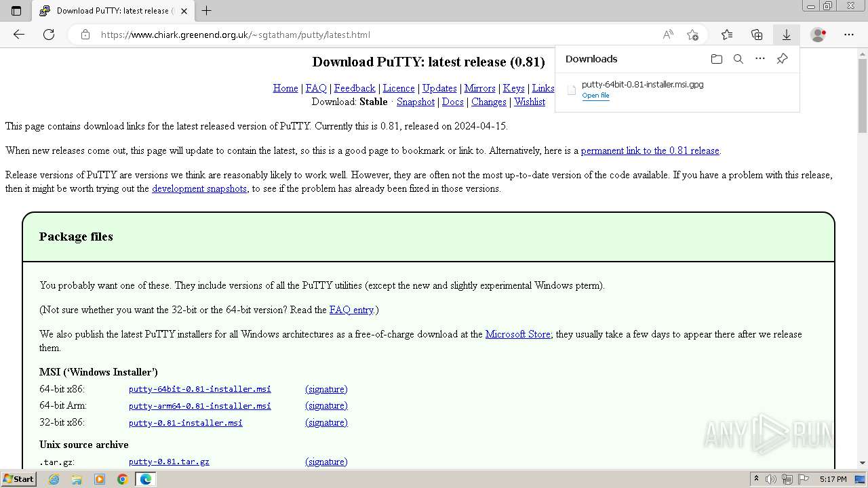Click the page vertical scrollbar thumb
The height and width of the screenshot is (488, 868).
[863, 95]
